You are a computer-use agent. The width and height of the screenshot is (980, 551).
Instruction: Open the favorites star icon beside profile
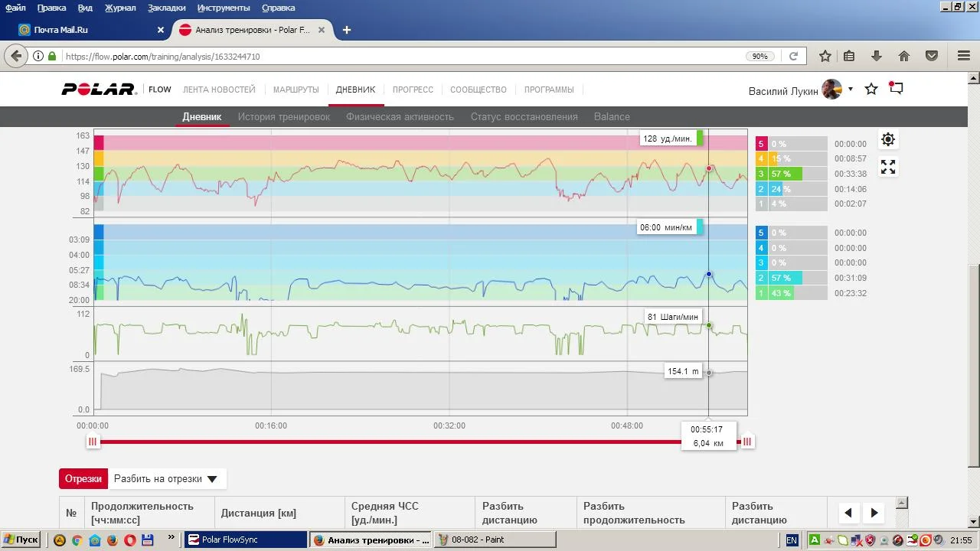[x=871, y=89]
